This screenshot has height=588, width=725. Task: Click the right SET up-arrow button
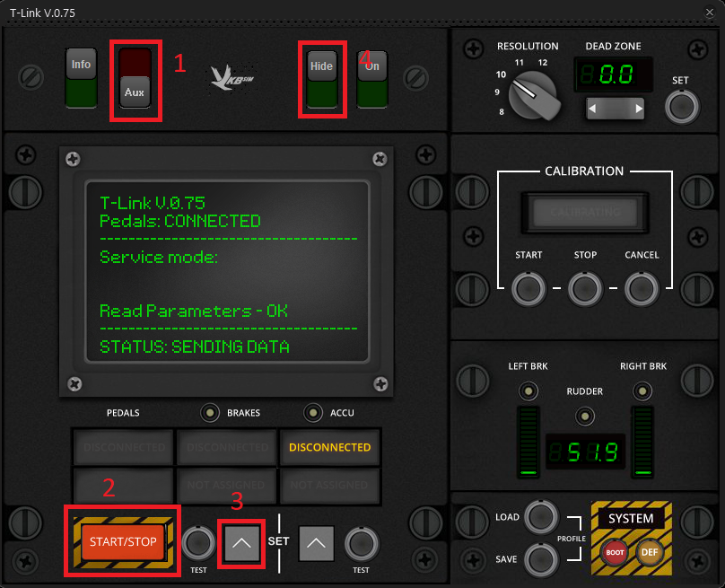coord(320,542)
